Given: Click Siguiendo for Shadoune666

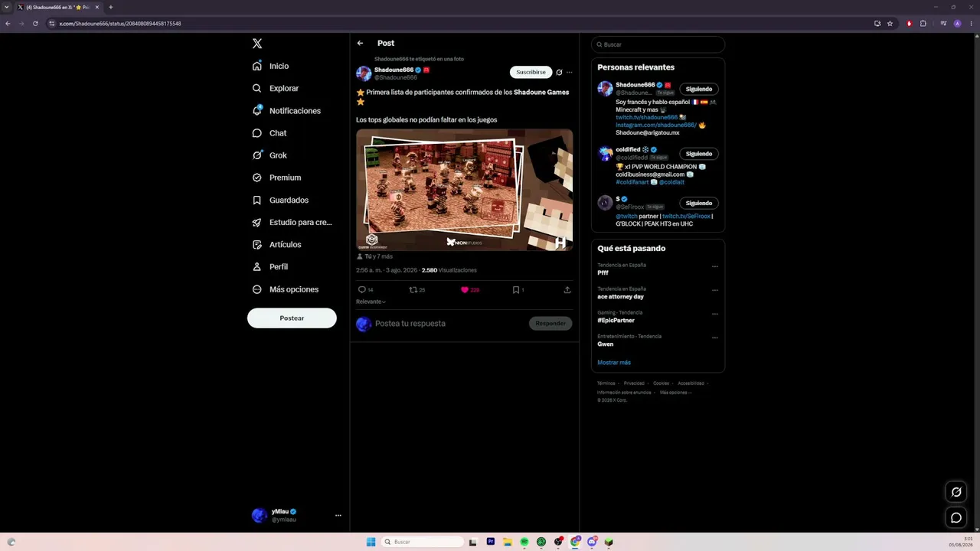Looking at the screenshot, I should point(699,89).
